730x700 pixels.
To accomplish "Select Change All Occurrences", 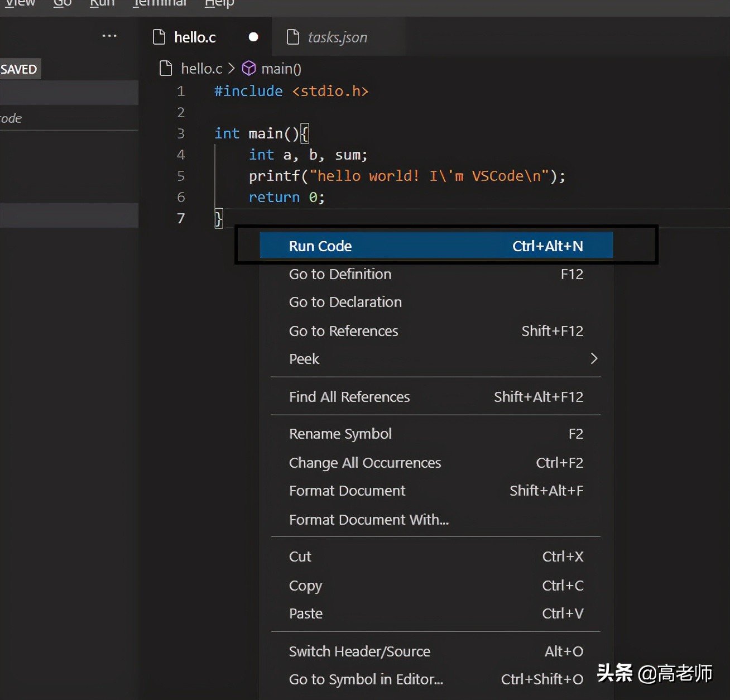I will (x=436, y=463).
